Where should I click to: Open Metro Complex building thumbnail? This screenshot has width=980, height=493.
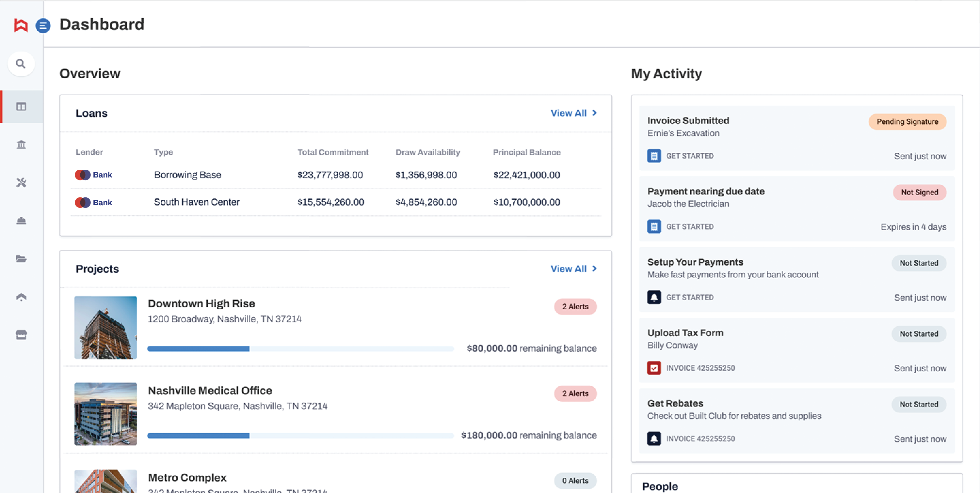pyautogui.click(x=106, y=481)
